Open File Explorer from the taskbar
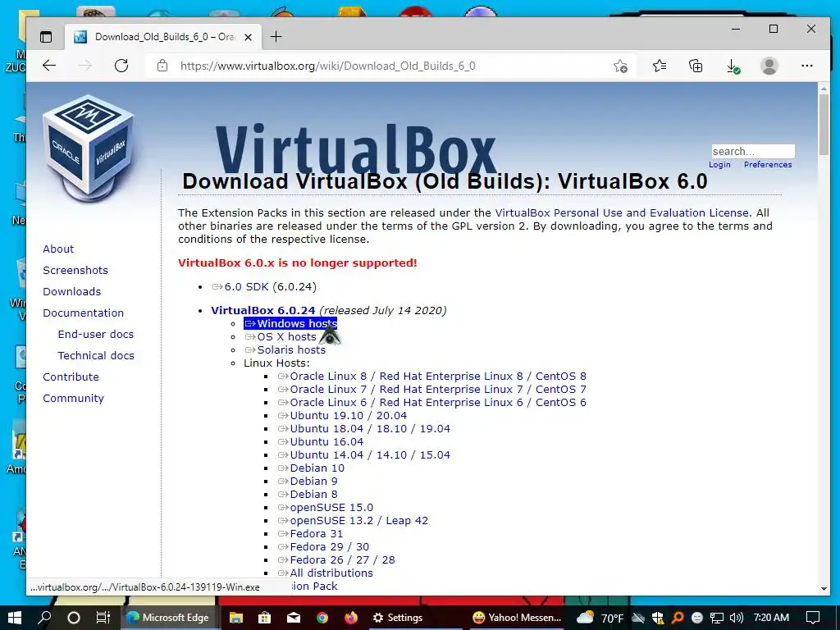The image size is (840, 630). [x=236, y=618]
